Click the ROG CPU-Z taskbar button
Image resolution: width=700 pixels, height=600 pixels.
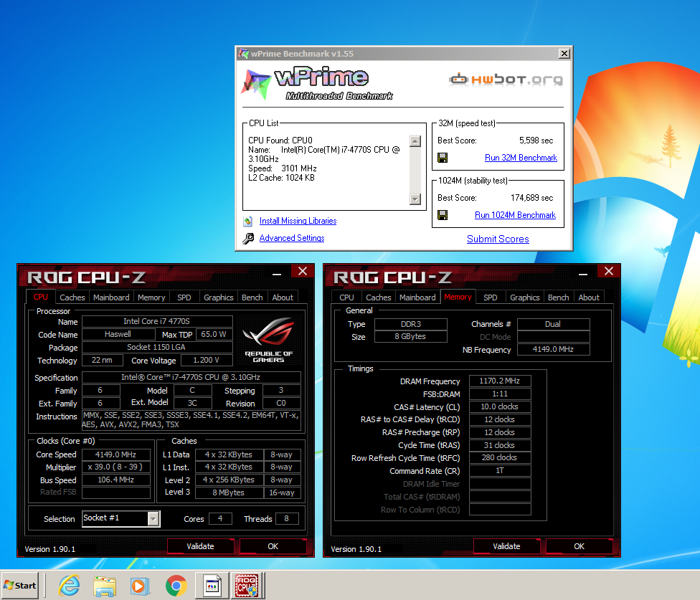coord(247,586)
